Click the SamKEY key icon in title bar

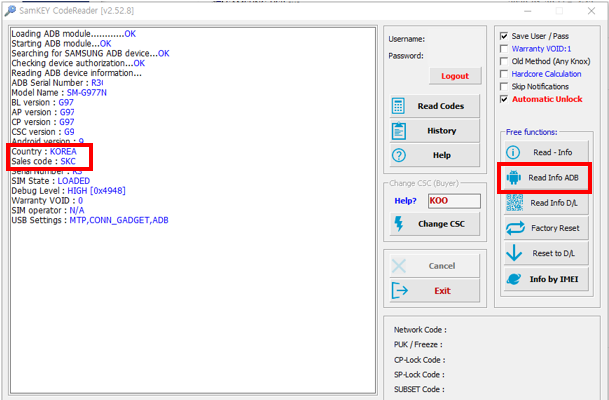tap(10, 11)
